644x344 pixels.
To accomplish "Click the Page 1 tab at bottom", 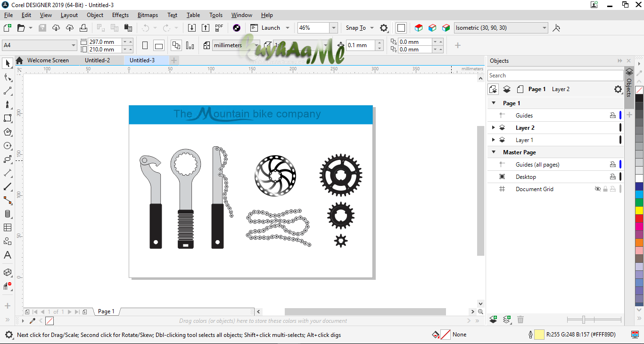I will click(106, 311).
